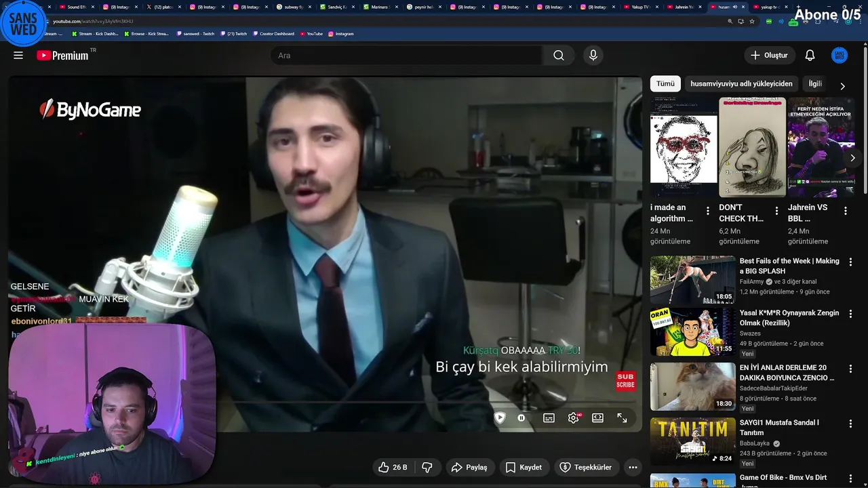Open options for 'DON'T CHECK TH...' short
Screen dimensions: 868x488
coord(776,211)
